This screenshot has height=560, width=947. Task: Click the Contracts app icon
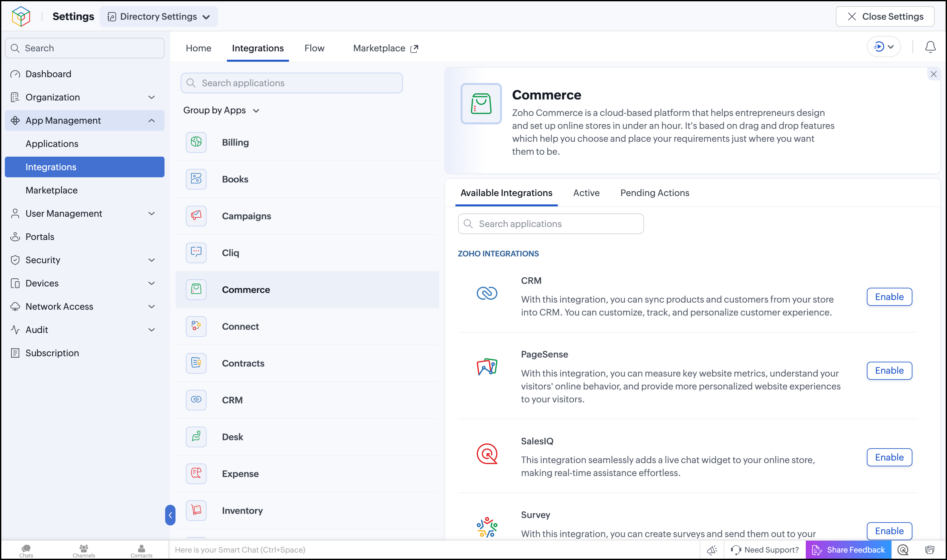click(x=196, y=363)
